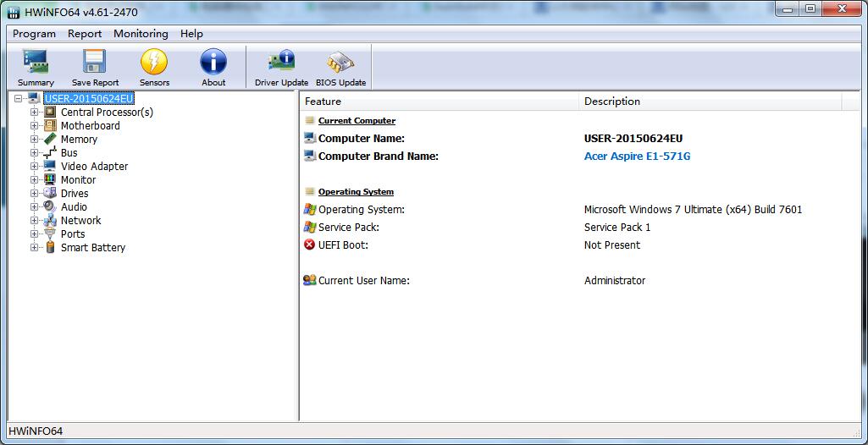Click the Ports tree icon
This screenshot has height=445, width=868.
pyautogui.click(x=50, y=233)
